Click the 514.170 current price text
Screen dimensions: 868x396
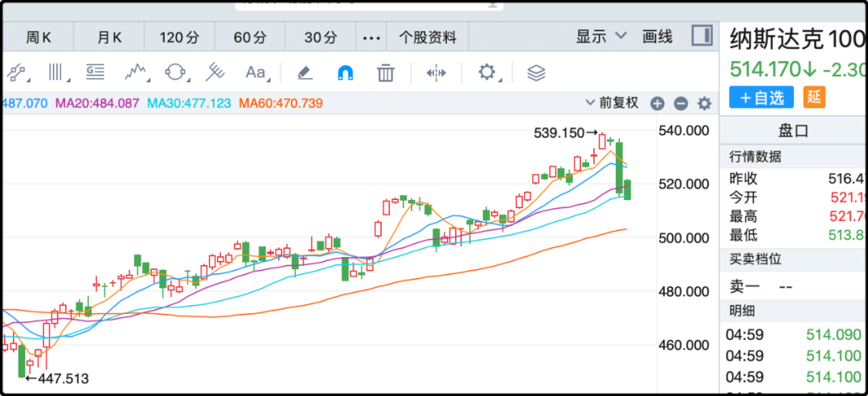tap(766, 70)
